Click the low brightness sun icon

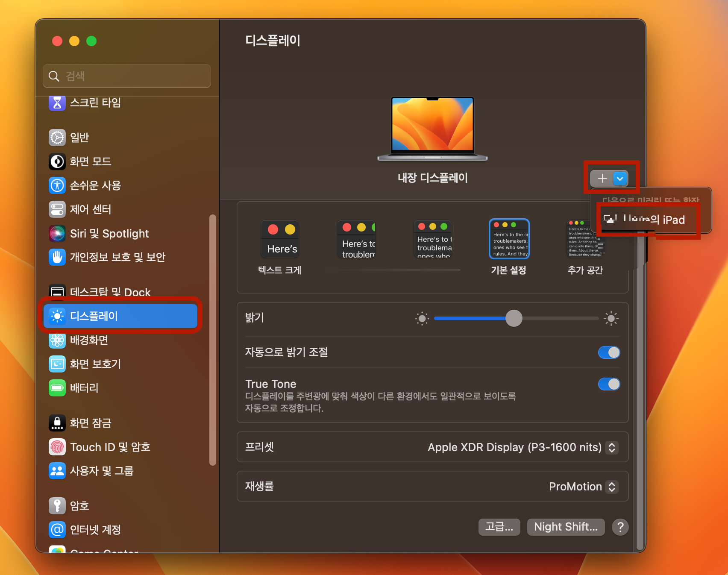(x=422, y=318)
